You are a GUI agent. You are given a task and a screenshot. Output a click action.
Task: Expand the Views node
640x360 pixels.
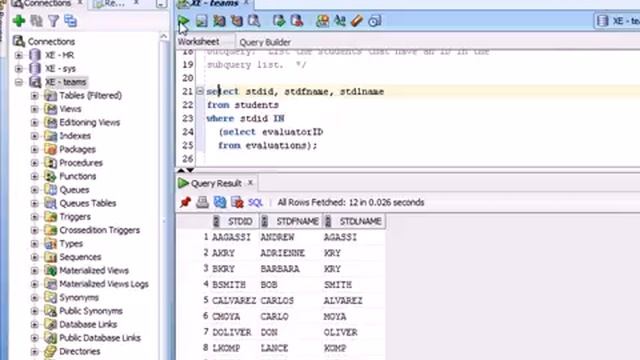35,109
